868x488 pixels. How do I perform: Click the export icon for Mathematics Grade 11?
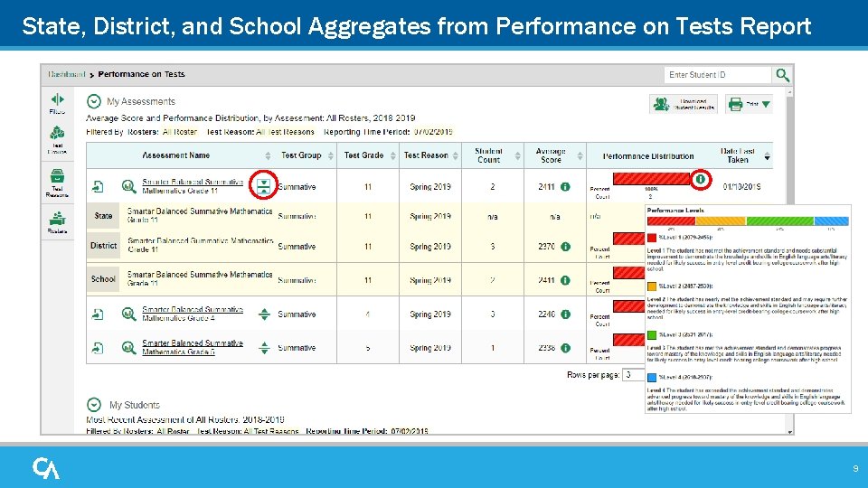tap(98, 186)
